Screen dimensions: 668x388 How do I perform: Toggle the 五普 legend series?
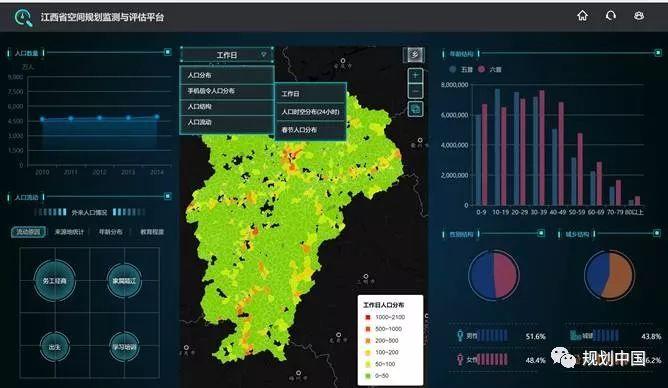tap(461, 69)
